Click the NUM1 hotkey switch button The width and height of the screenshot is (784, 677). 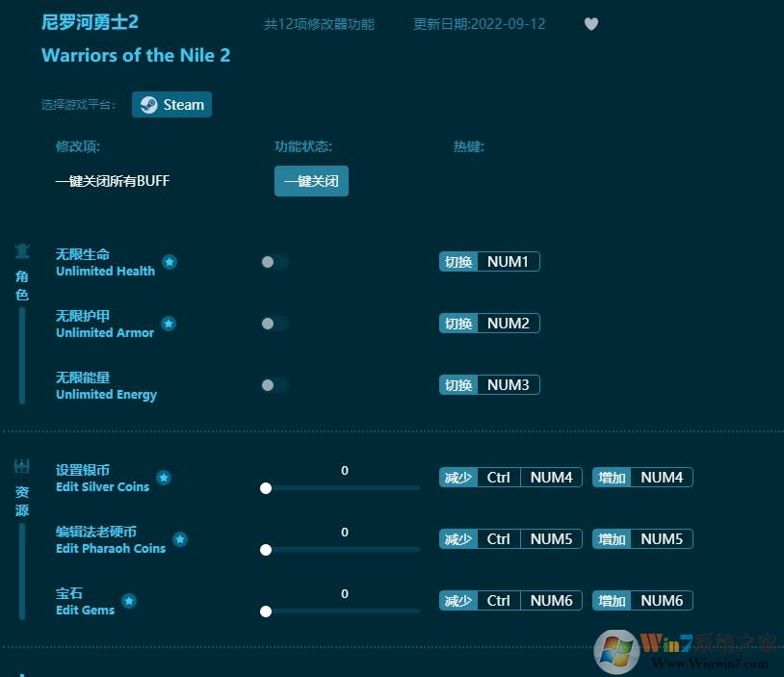click(489, 261)
